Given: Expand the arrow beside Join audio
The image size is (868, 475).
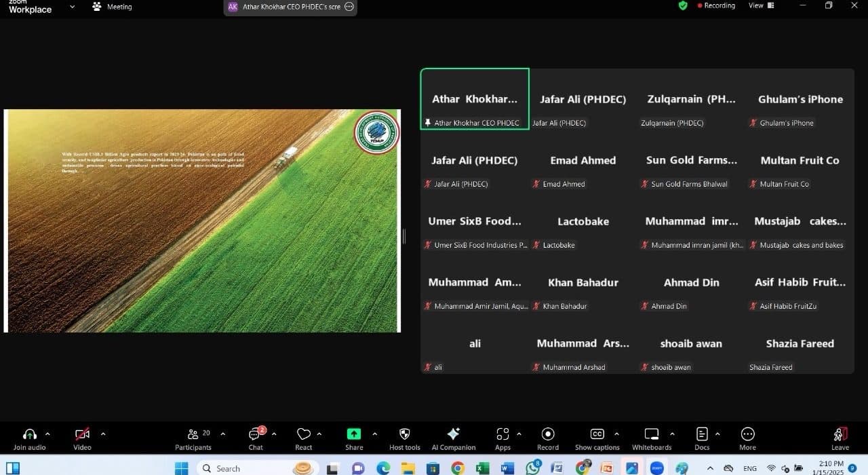Looking at the screenshot, I should 47,434.
